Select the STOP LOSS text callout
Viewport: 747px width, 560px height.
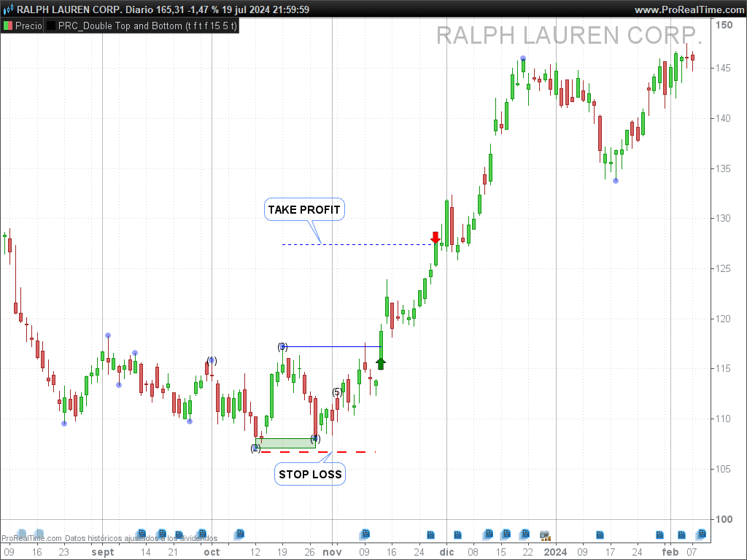[310, 474]
